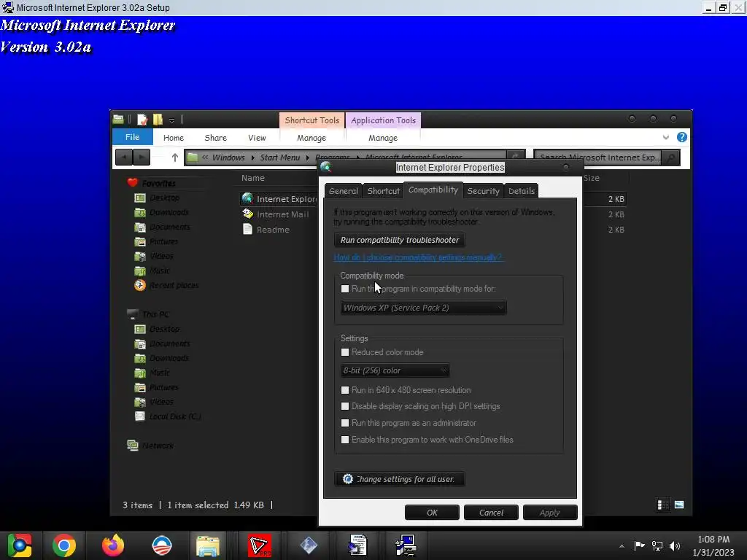Open the choose compatibility settings manually link
Image resolution: width=747 pixels, height=560 pixels.
click(418, 257)
